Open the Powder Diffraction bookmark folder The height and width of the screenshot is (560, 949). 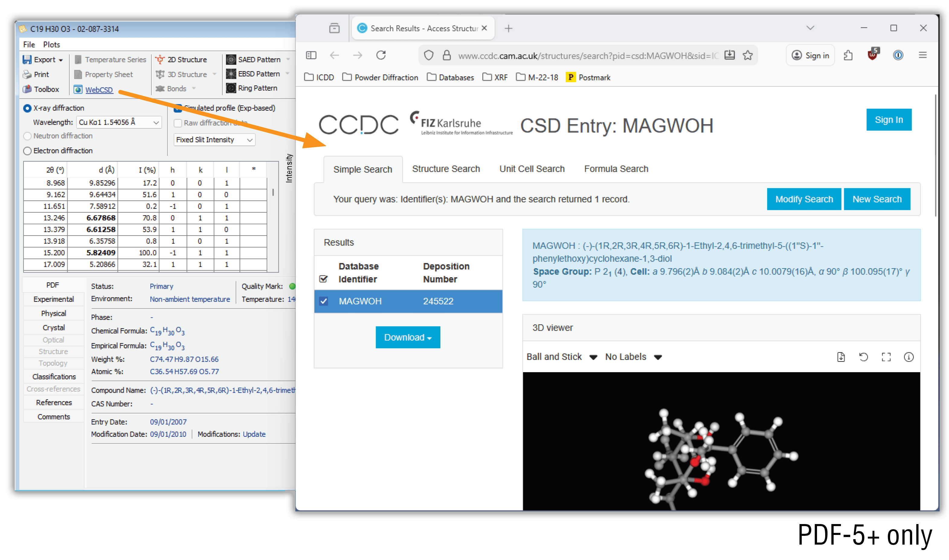coord(380,77)
